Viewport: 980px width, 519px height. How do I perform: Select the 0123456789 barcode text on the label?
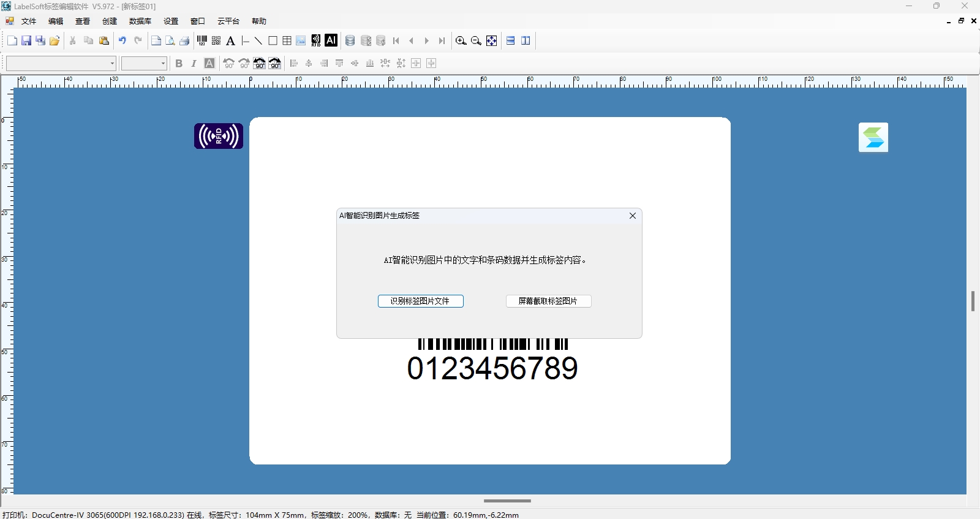(492, 368)
